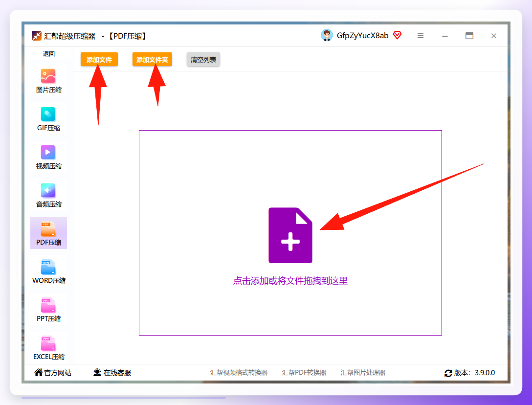Open the 视频压缩 video compression icon
Screen dimensions: 532x405
click(x=48, y=152)
